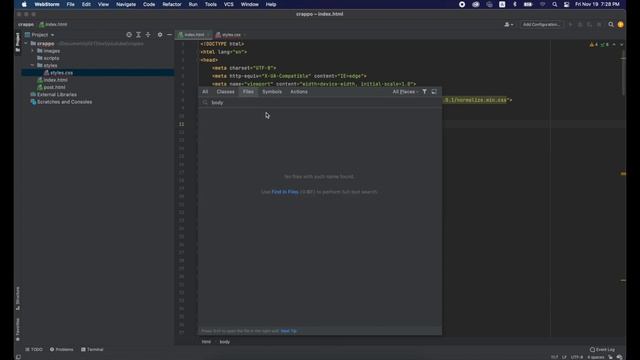Screen dimensions: 640x360
Task: Switch to Symbols tab in search popup
Action: (272, 92)
